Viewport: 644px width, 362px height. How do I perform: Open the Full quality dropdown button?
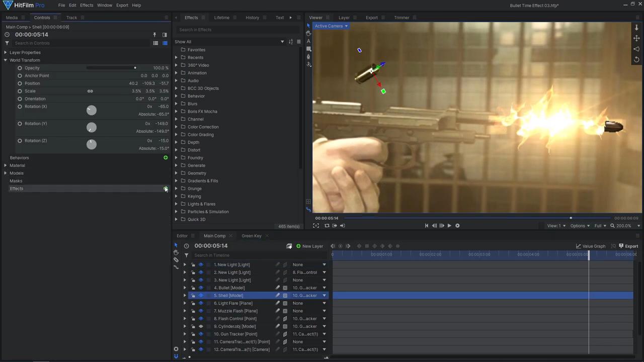point(600,226)
